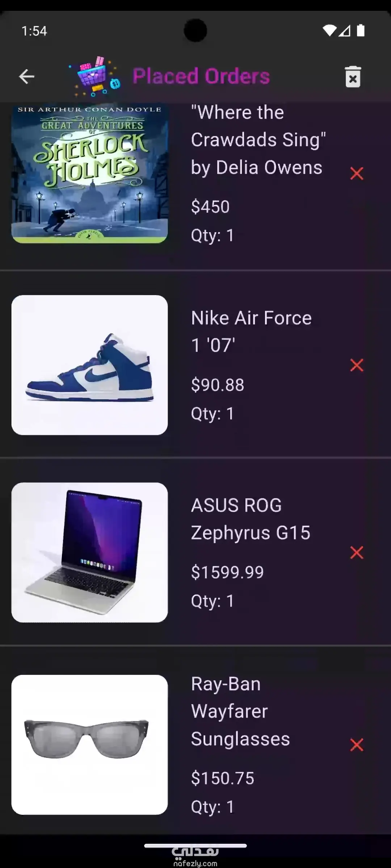
Task: Tap the back arrow in the header
Action: tap(26, 76)
